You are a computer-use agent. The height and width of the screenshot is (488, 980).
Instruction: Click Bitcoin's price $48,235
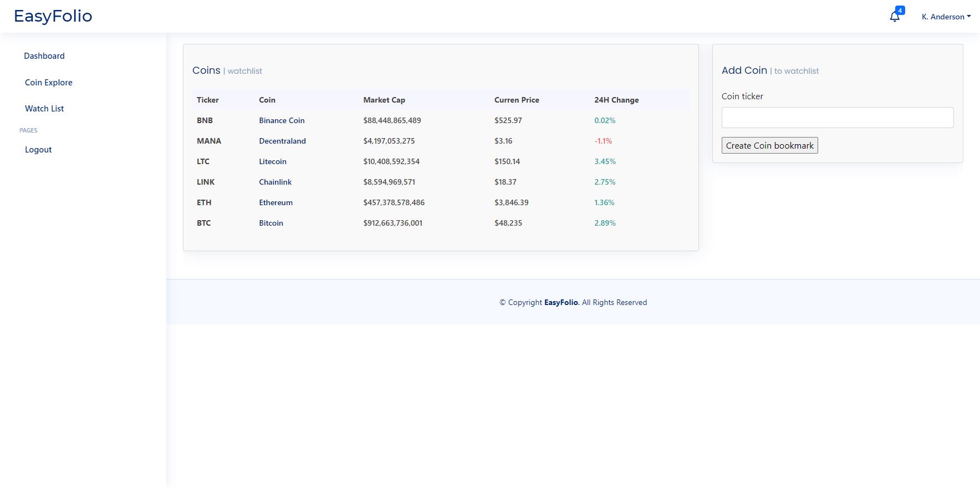tap(508, 223)
